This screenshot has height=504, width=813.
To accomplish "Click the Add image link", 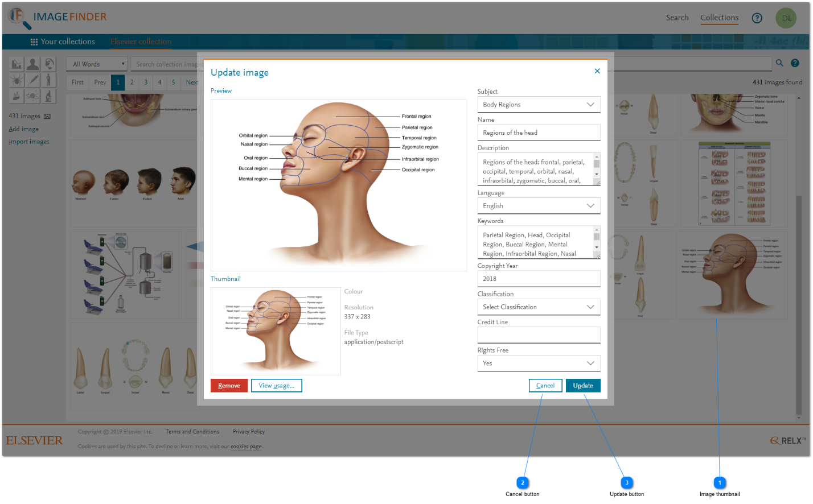I will click(x=23, y=129).
